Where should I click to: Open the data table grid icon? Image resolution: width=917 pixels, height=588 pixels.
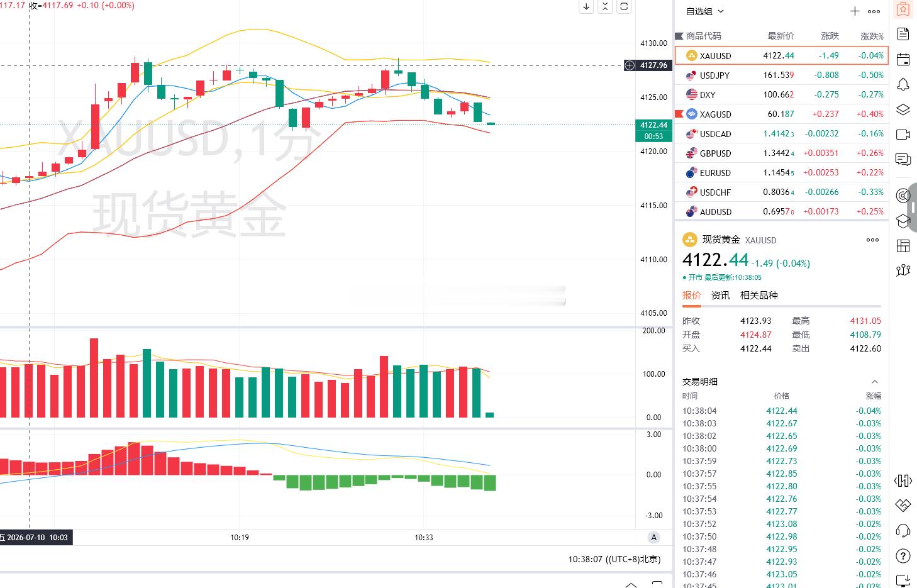[x=903, y=246]
